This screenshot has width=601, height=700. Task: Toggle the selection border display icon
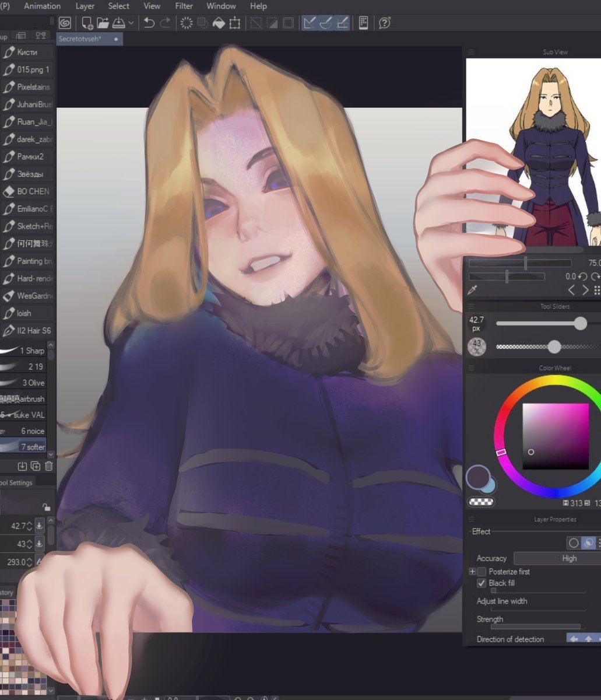pyautogui.click(x=288, y=23)
